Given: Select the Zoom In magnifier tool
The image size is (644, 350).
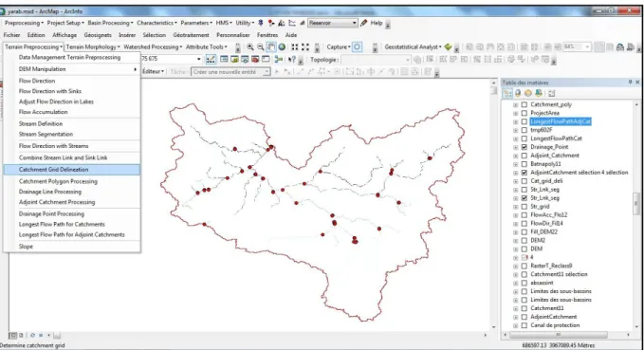Looking at the screenshot, I should click(250, 46).
